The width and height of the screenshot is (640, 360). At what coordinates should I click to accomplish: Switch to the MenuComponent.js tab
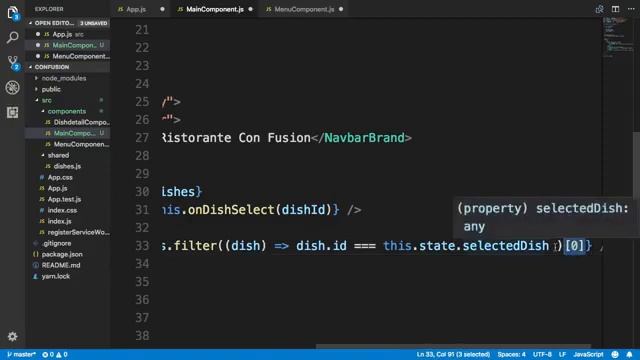coord(304,9)
